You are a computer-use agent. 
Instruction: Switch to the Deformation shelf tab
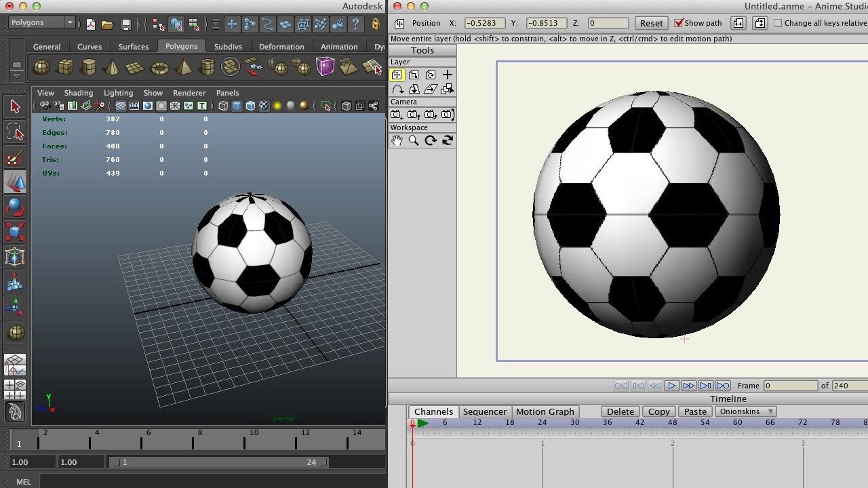(x=281, y=47)
